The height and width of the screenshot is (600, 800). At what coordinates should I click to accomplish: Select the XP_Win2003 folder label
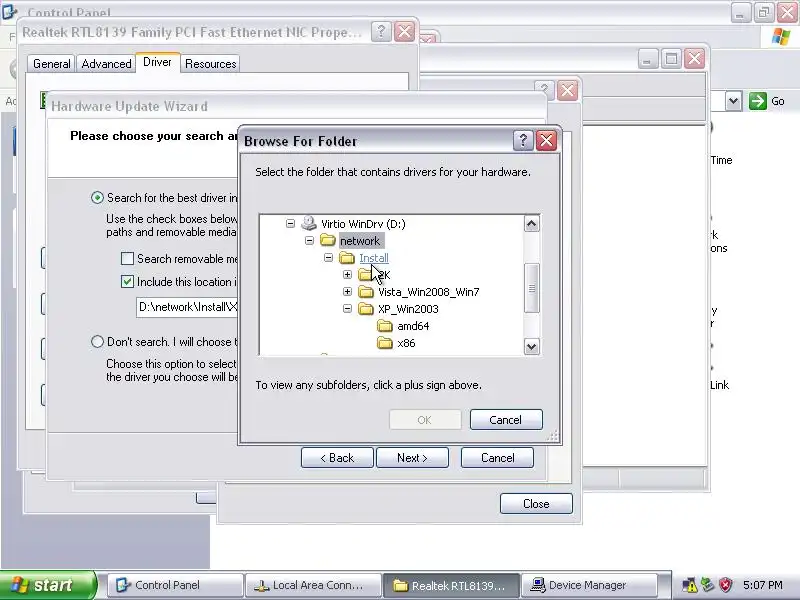coord(408,309)
